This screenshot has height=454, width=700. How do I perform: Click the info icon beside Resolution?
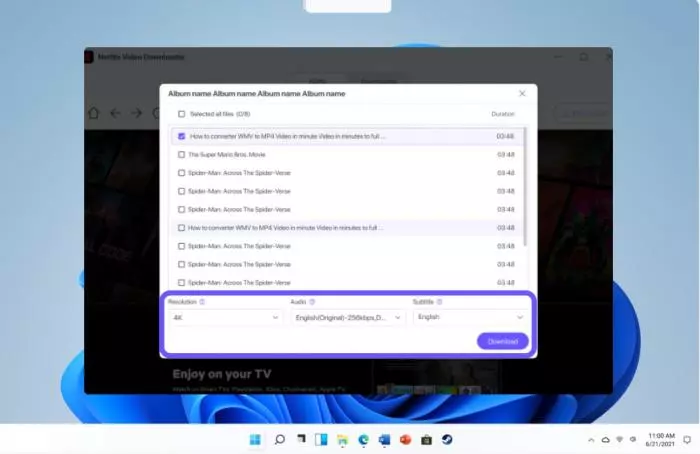pos(202,302)
